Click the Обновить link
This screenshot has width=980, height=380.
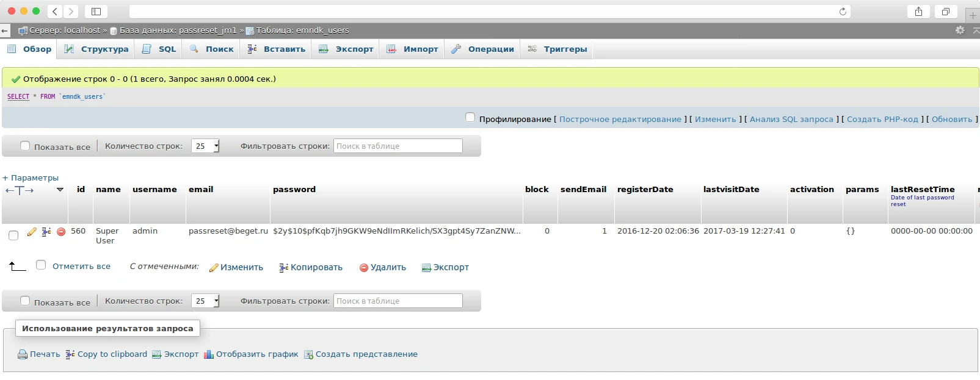tap(952, 120)
